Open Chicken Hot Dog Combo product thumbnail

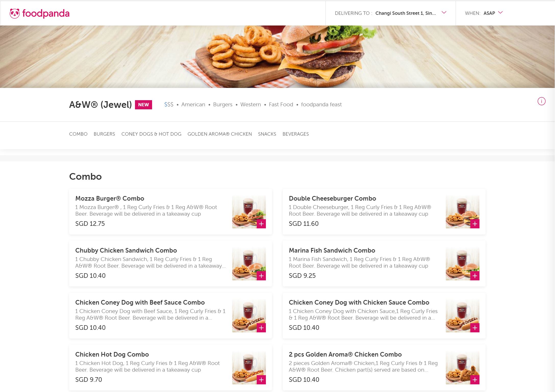click(249, 368)
